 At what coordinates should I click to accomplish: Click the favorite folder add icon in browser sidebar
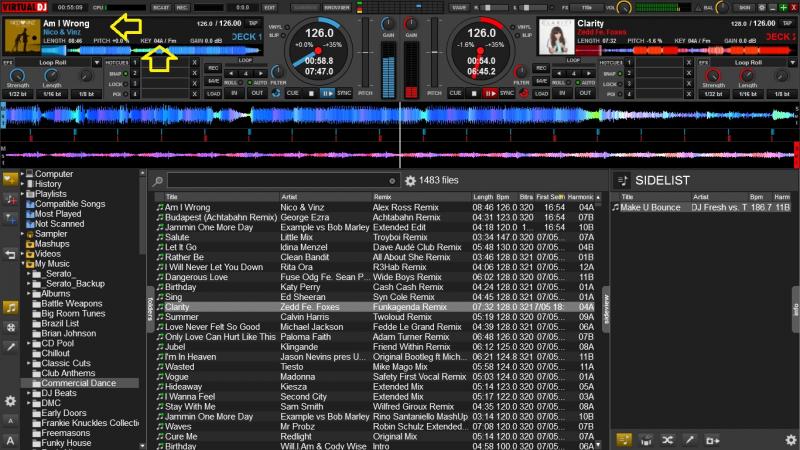tap(10, 179)
